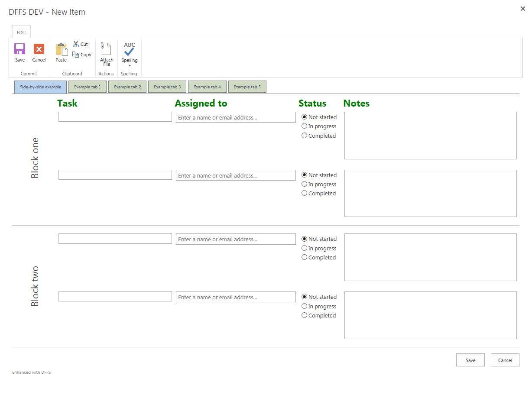Open the Spelling dropdown arrow
Viewport: 532px width, 395px height.
pos(129,66)
